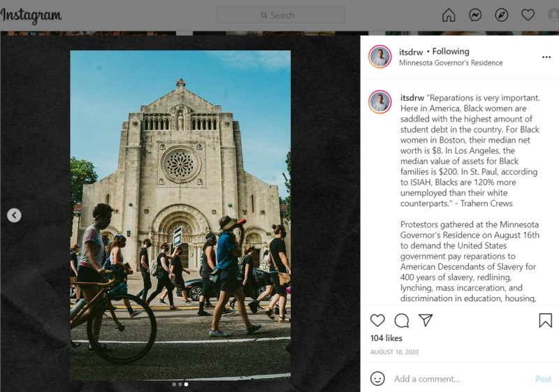Toggle the Following status for itsdrw

[x=451, y=51]
